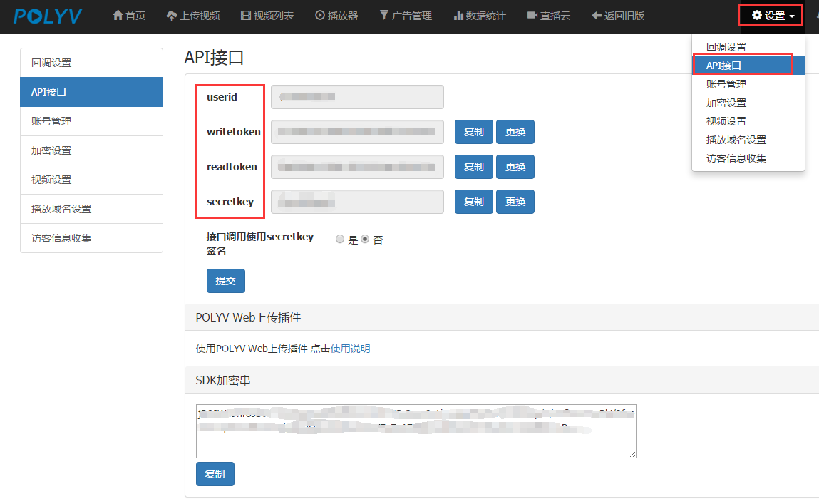The height and width of the screenshot is (504, 819).
Task: Select API接口 in left sidebar
Action: 91,92
